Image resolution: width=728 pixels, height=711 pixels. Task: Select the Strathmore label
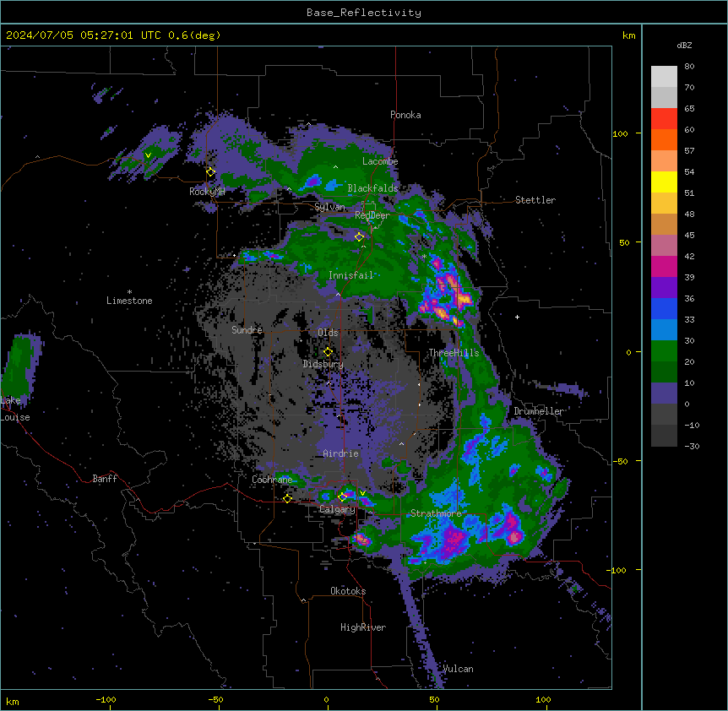tap(436, 513)
